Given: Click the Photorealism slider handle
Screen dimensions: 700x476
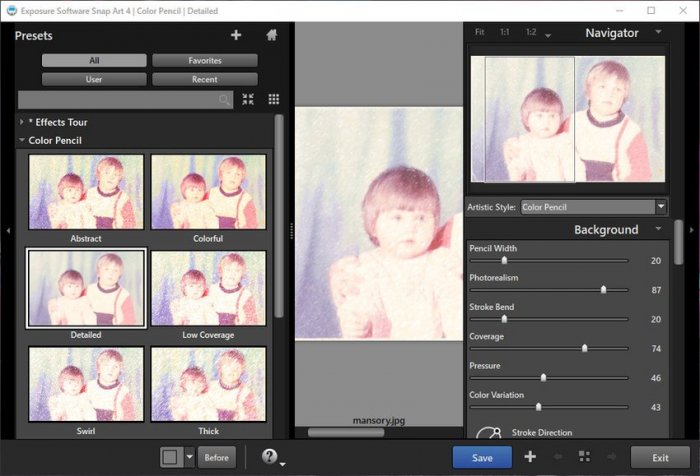Looking at the screenshot, I should (603, 290).
